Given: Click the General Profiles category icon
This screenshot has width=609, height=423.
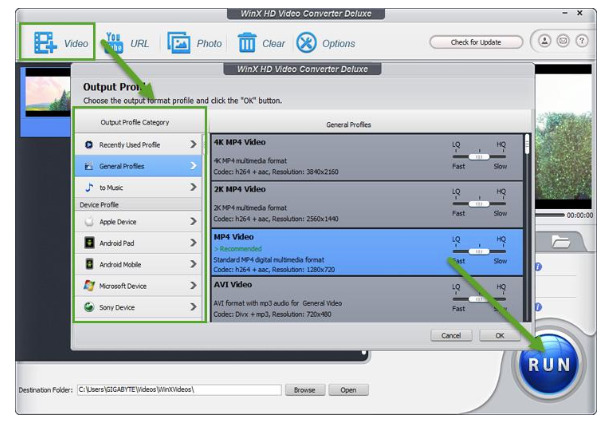Looking at the screenshot, I should (x=89, y=166).
